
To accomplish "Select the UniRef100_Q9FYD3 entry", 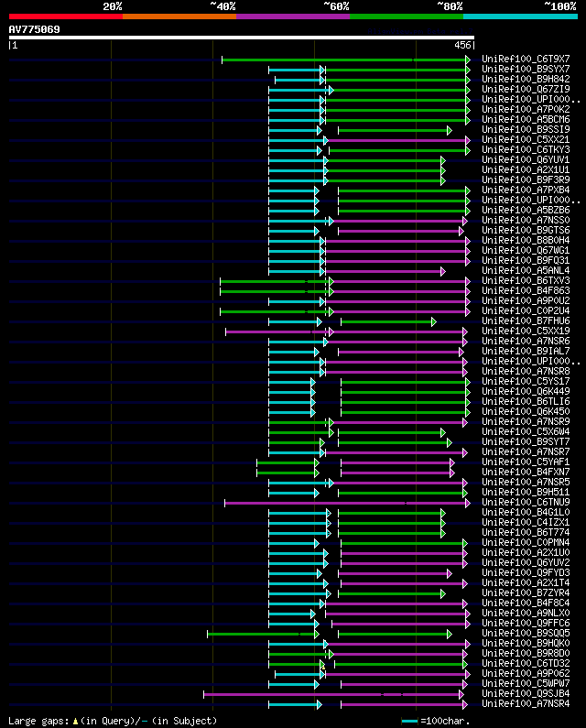I will (x=526, y=572).
